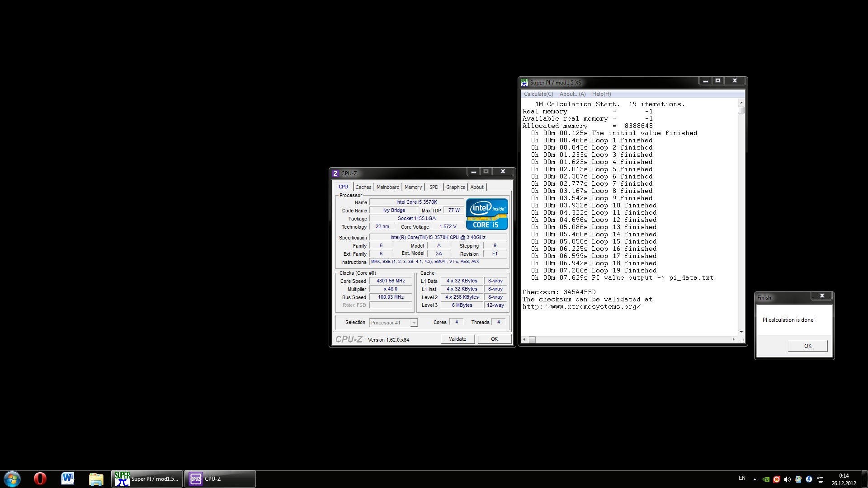Click the http://www.xtremesystems.org/ text
The image size is (868, 488).
click(582, 307)
